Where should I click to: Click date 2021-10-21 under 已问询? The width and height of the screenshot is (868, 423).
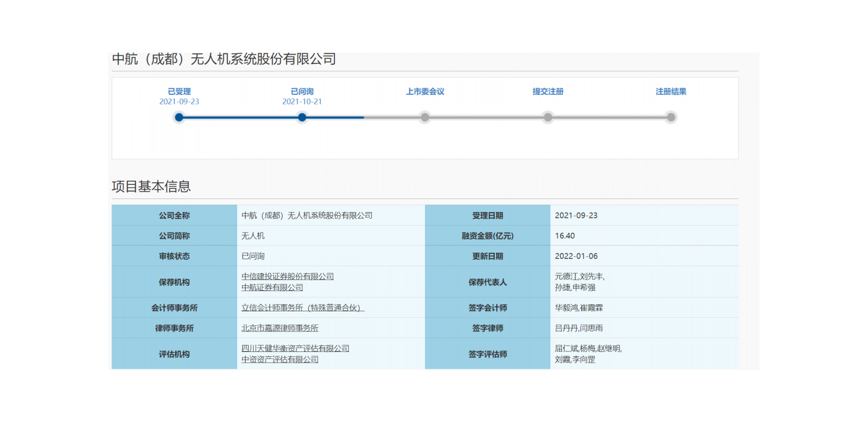[x=302, y=101]
